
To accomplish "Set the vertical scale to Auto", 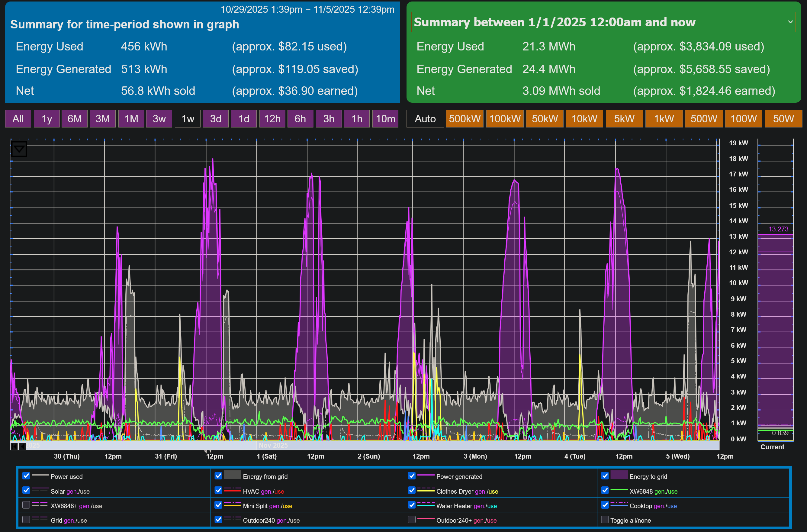I will click(425, 119).
